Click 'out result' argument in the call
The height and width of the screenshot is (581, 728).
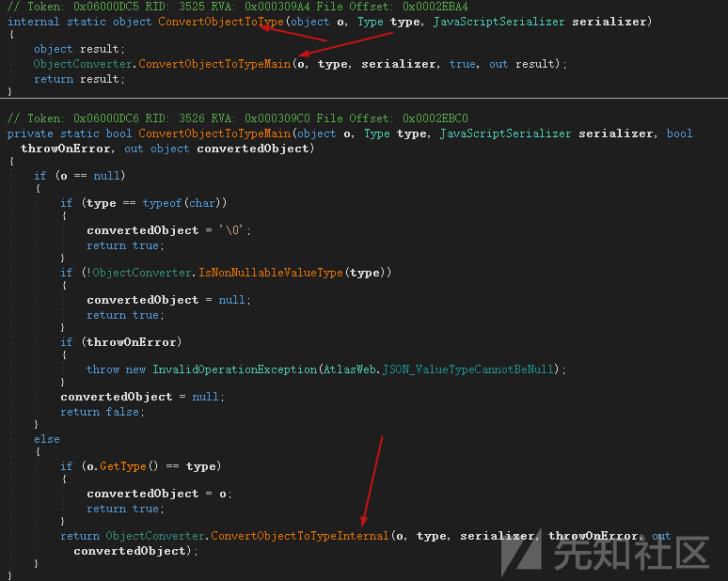point(521,64)
